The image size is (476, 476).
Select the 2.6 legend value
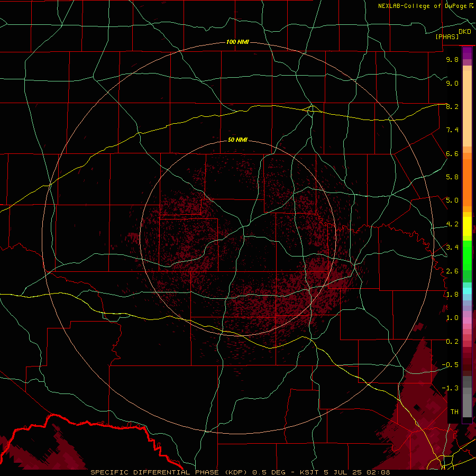click(452, 271)
